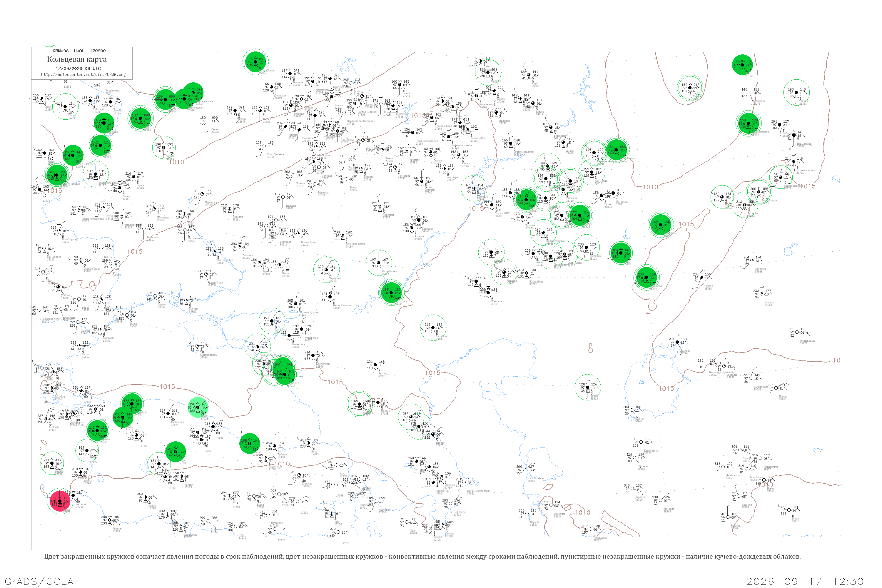The height and width of the screenshot is (588, 882).
Task: Open the meteocenter.net URL in title box
Action: (83, 74)
